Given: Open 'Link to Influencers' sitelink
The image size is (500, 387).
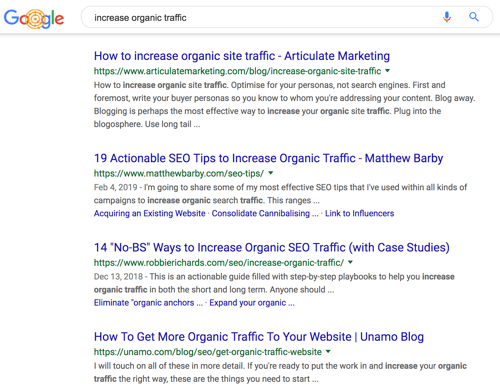Looking at the screenshot, I should pos(359,213).
